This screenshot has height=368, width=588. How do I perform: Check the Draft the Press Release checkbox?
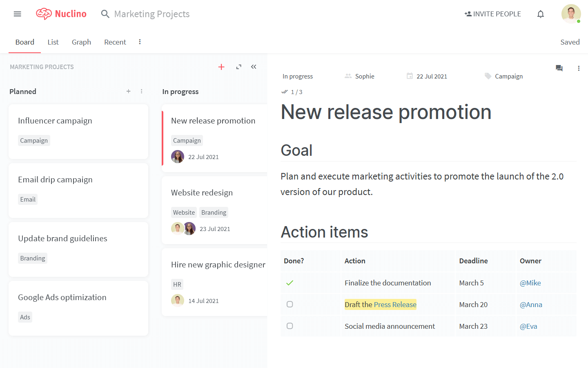click(x=290, y=304)
